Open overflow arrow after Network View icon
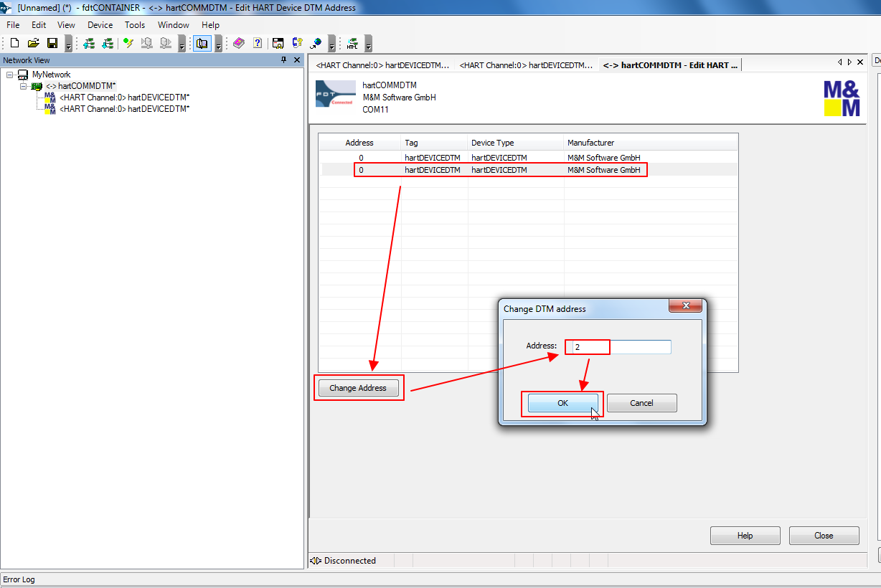This screenshot has height=588, width=881. tap(218, 44)
